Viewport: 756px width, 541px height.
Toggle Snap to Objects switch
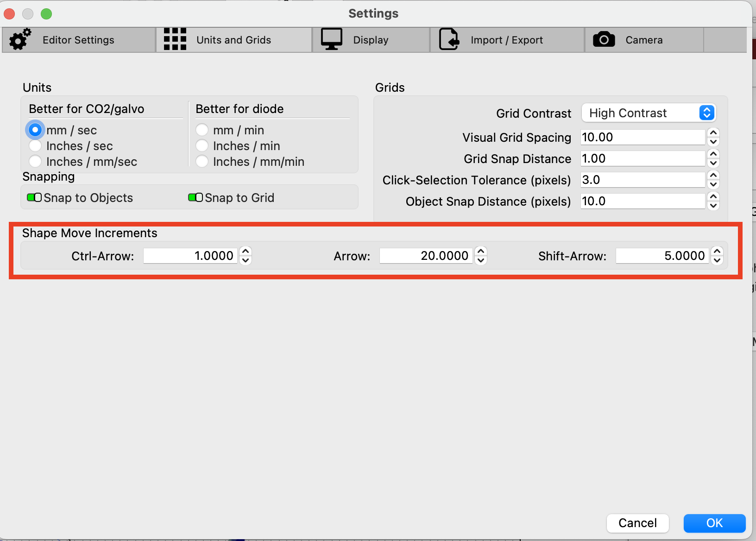coord(34,198)
